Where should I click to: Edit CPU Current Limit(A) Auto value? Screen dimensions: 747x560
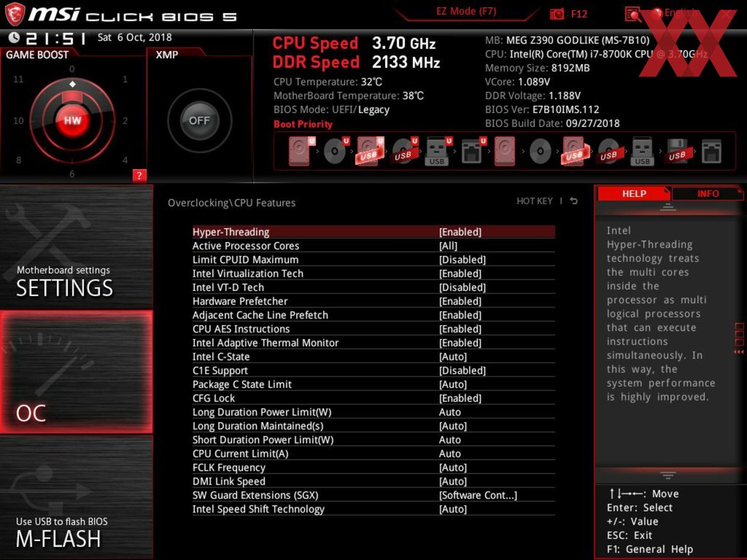450,453
